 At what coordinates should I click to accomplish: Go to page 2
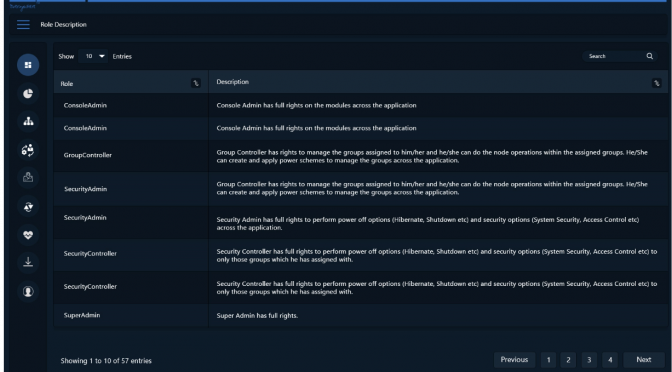(568, 360)
